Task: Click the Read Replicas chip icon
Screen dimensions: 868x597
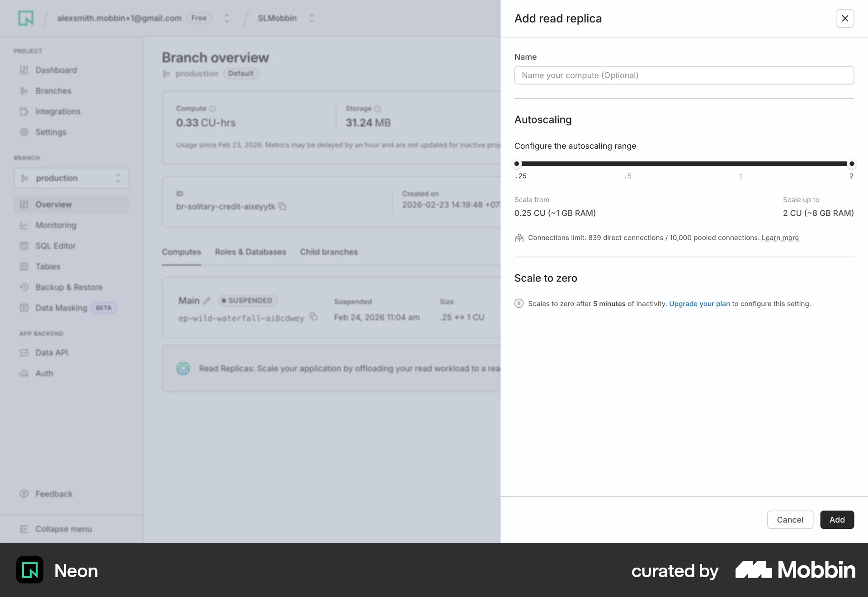Action: [183, 369]
